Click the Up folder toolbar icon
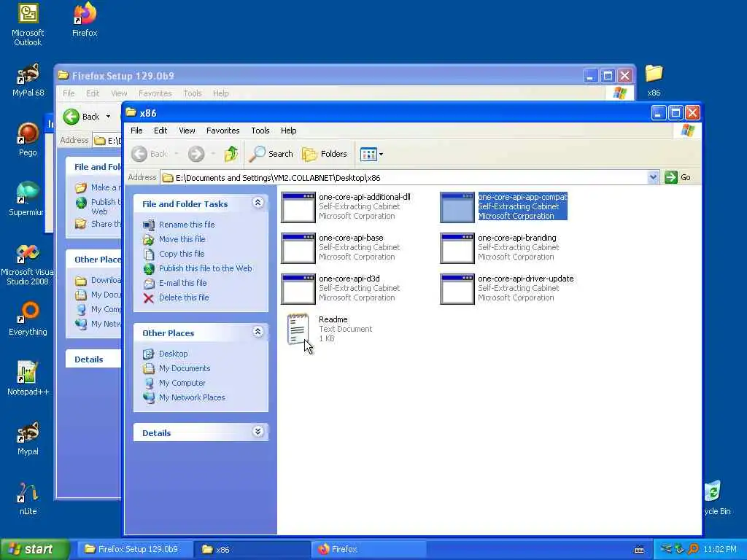This screenshot has width=747, height=560. tap(231, 154)
